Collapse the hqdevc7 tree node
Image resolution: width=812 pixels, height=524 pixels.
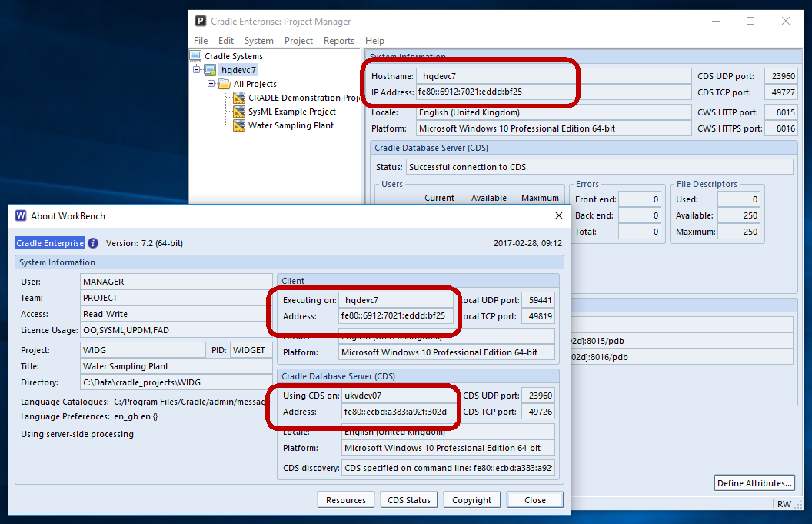pos(197,70)
